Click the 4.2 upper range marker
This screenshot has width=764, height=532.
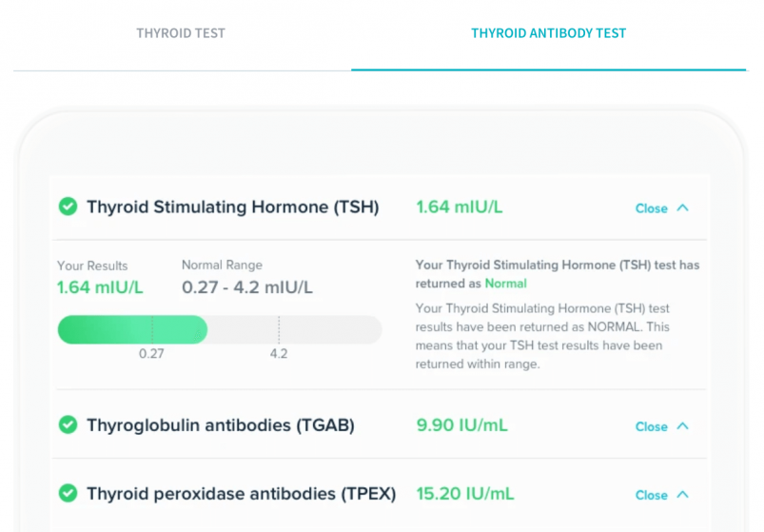(x=279, y=353)
